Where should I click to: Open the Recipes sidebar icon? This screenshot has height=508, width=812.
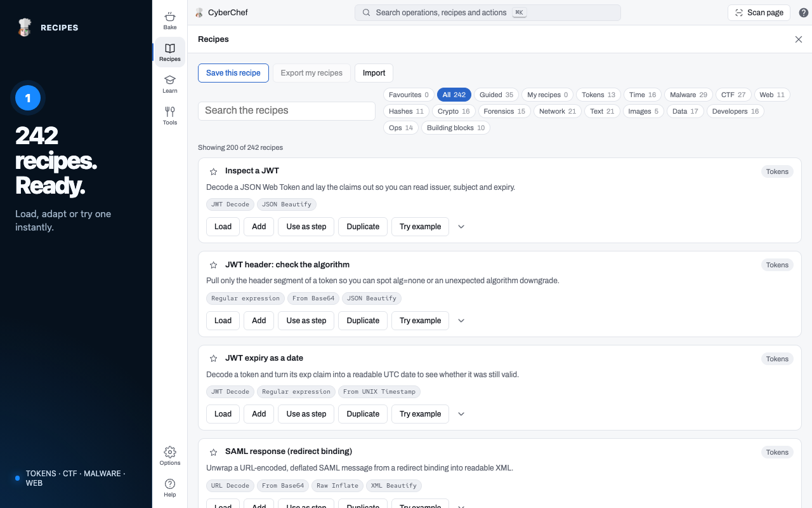point(170,52)
